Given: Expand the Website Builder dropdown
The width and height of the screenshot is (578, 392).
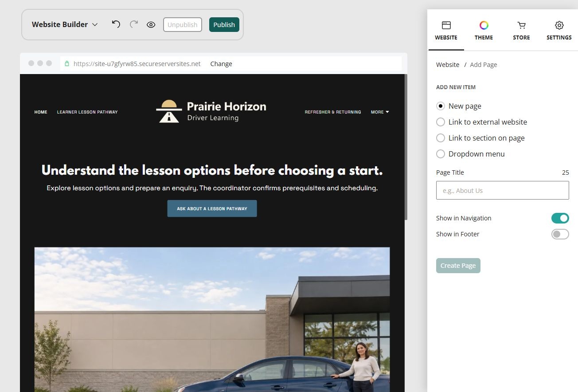Looking at the screenshot, I should 65,25.
